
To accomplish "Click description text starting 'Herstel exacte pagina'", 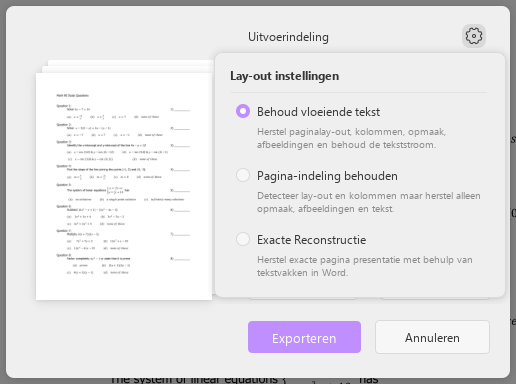I will tap(365, 266).
